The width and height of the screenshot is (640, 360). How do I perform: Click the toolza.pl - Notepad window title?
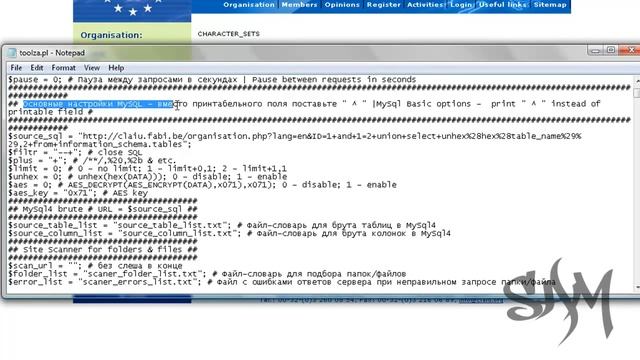click(x=52, y=53)
